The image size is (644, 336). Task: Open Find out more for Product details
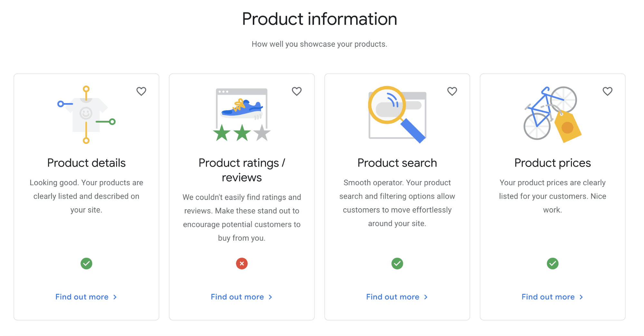pyautogui.click(x=82, y=297)
